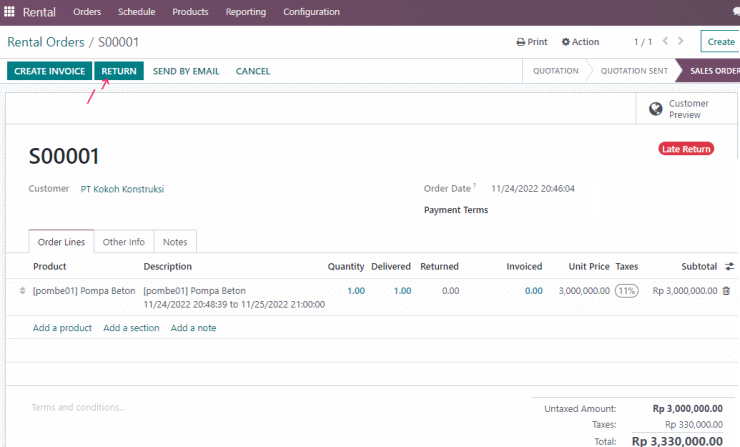Sort by Delivered column header

point(391,267)
